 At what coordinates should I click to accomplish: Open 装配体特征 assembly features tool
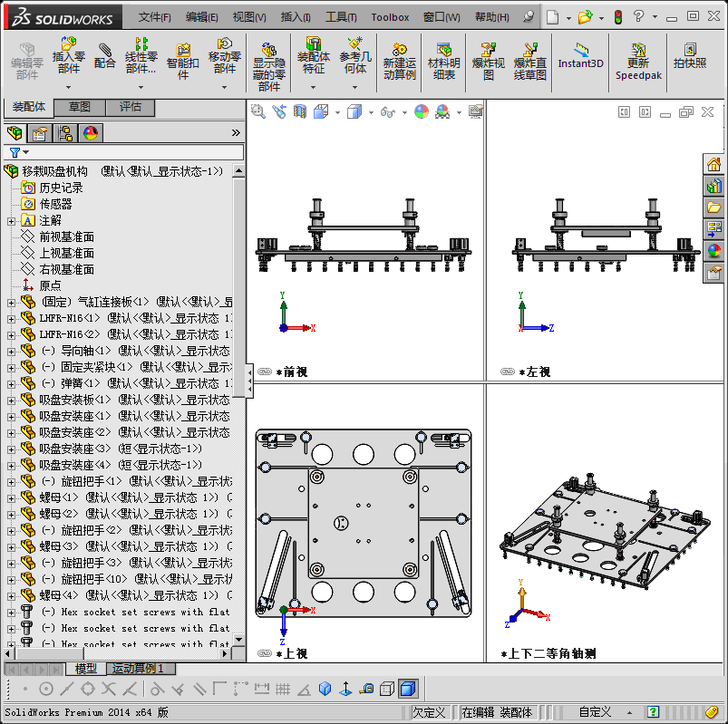point(314,55)
